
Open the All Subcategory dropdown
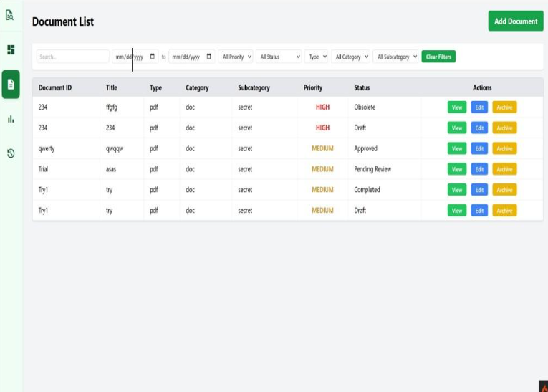click(395, 57)
